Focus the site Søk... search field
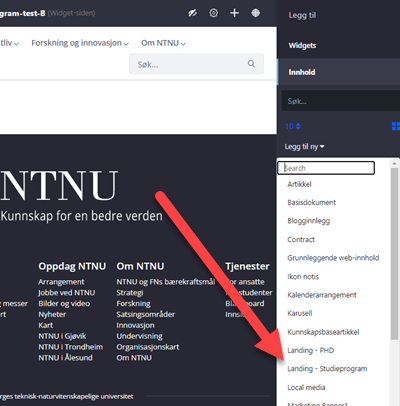Screen dimensions: 400x406 (x=196, y=64)
